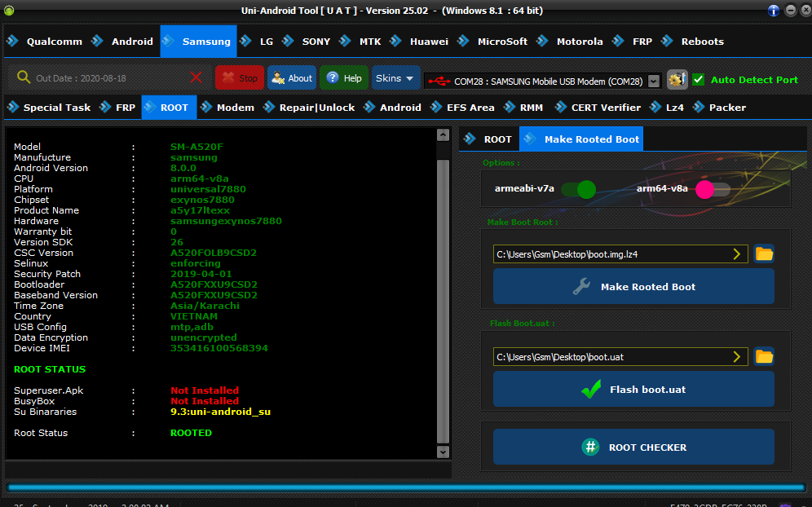Select the 9.3:uni-android_su value
812x507 pixels.
pos(221,412)
